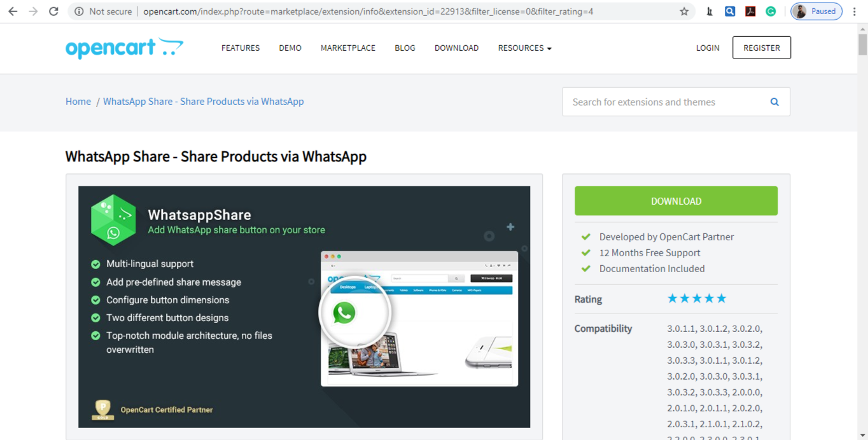The width and height of the screenshot is (868, 440).
Task: Bookmark this page with the star icon
Action: [684, 11]
